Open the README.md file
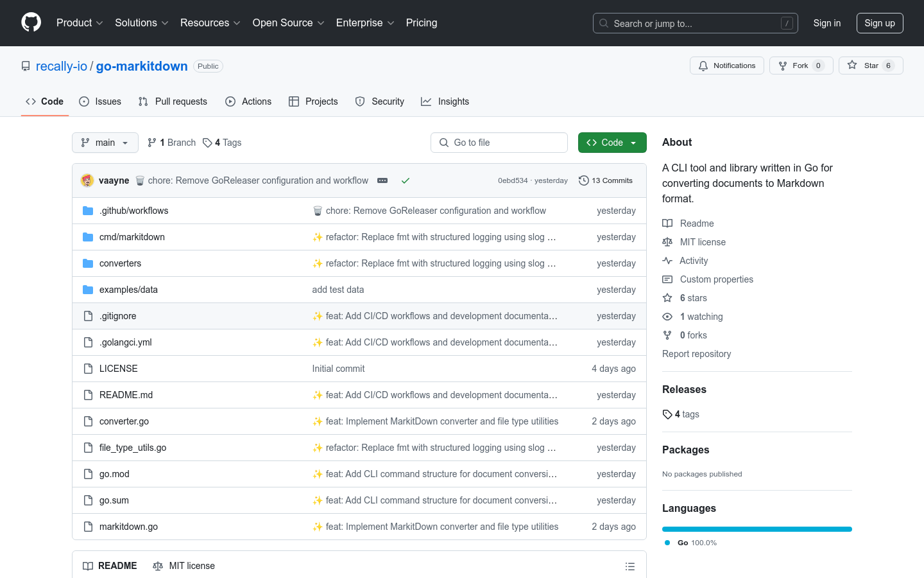924x578 pixels. pyautogui.click(x=126, y=395)
